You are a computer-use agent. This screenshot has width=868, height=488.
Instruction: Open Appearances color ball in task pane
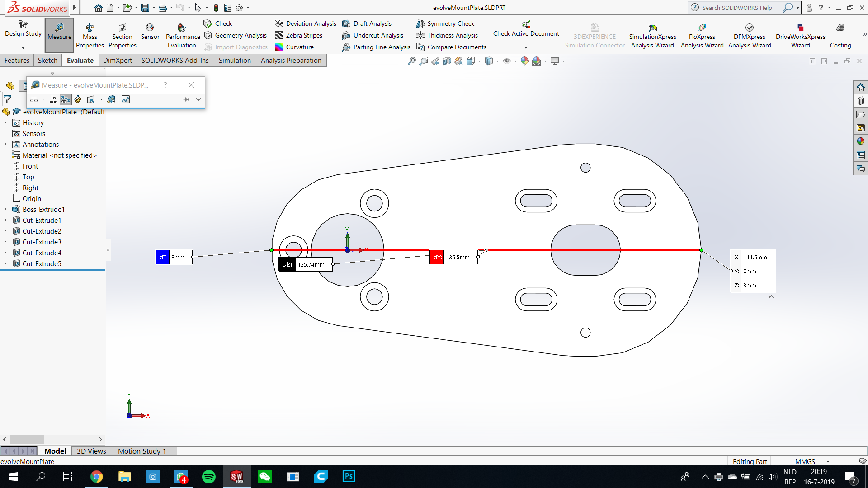860,141
